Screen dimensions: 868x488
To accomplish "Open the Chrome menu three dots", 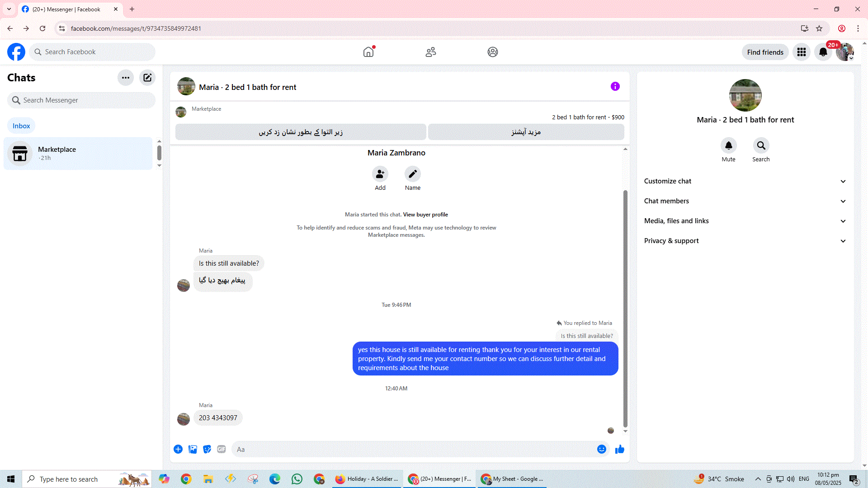I will (858, 28).
